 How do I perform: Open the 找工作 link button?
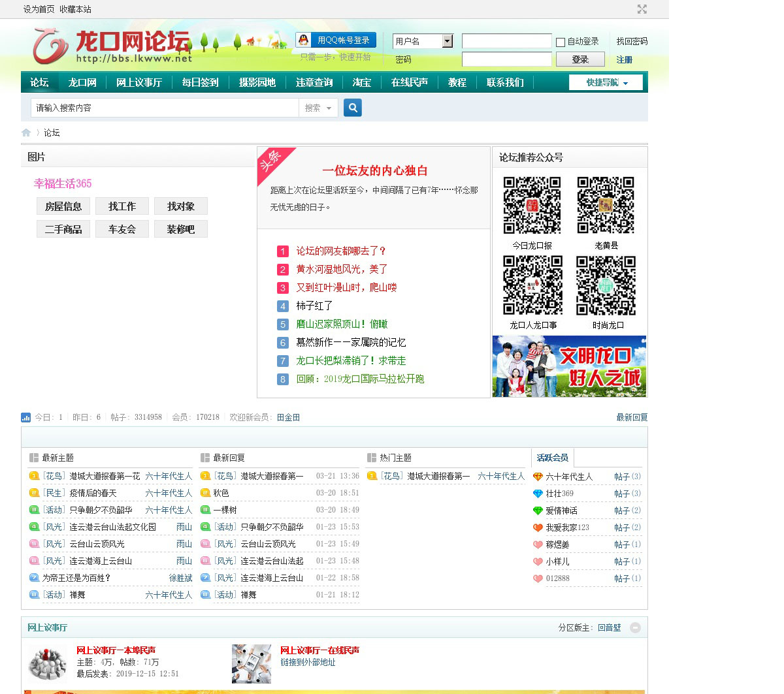point(122,206)
